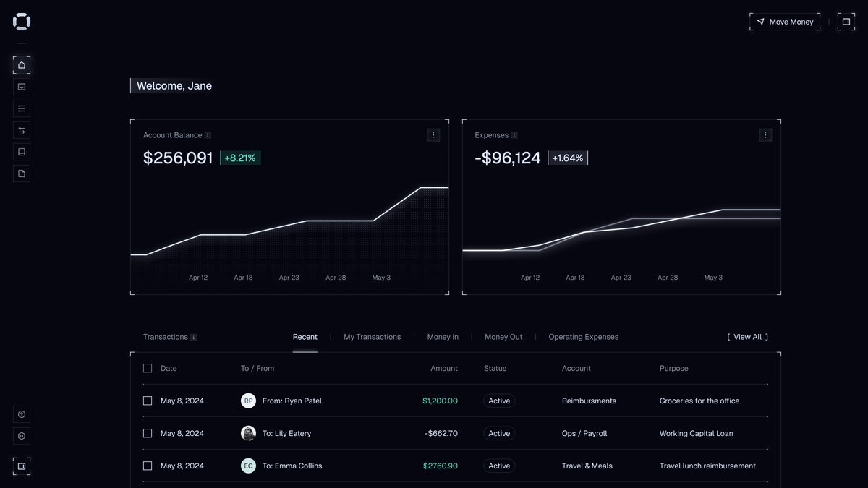This screenshot has height=488, width=868.
Task: Click the Move Money button
Action: click(785, 22)
